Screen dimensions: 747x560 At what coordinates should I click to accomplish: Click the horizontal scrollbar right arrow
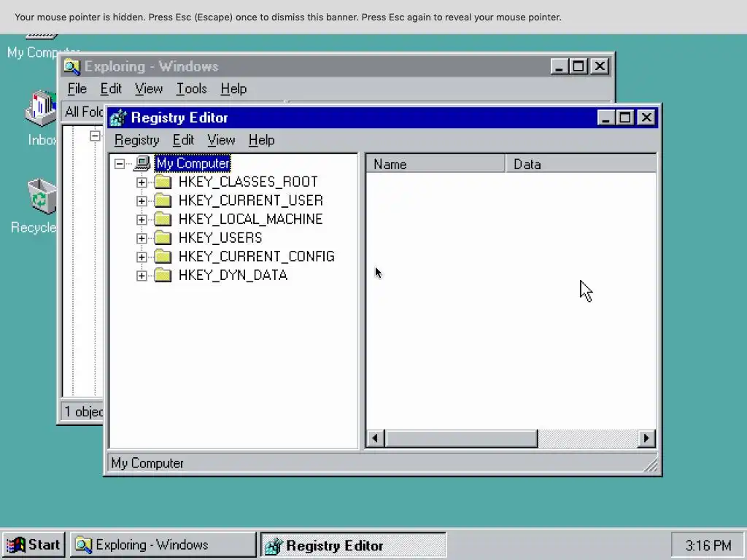[646, 438]
